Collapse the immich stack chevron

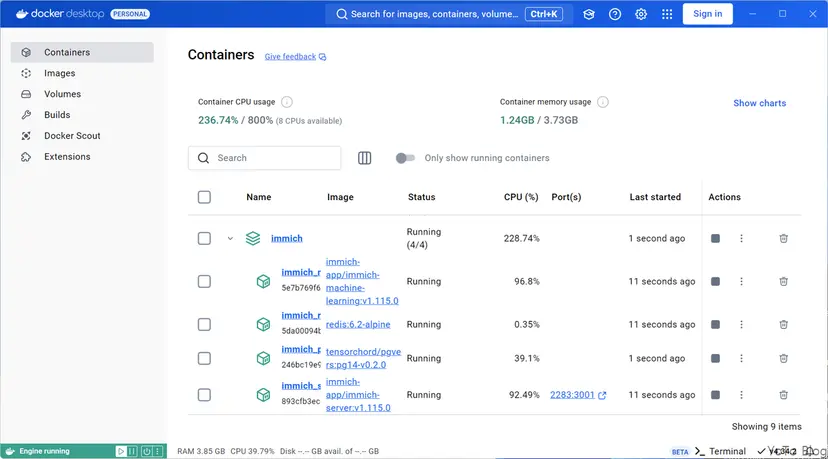coord(230,238)
